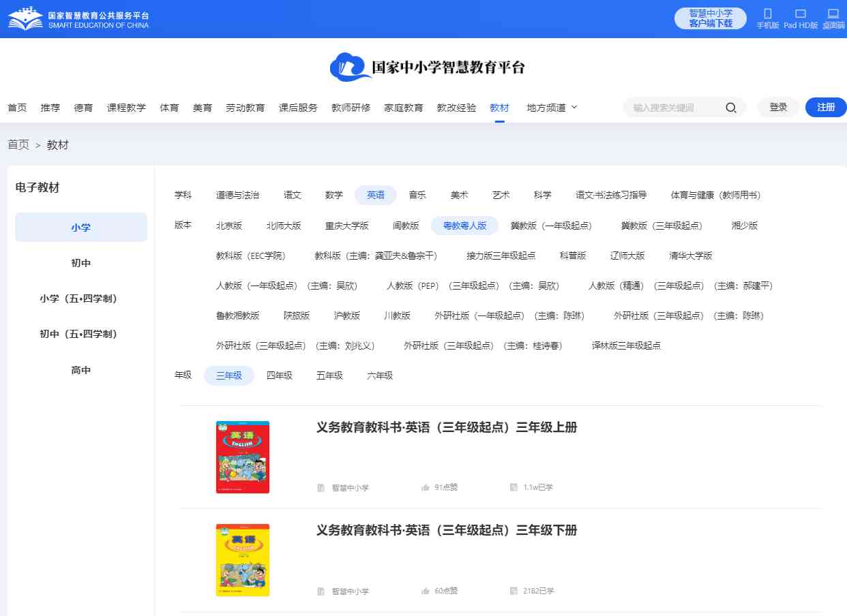Screen dimensions: 847x616
Task: Open the 推荐 nav menu item
Action: (x=50, y=108)
